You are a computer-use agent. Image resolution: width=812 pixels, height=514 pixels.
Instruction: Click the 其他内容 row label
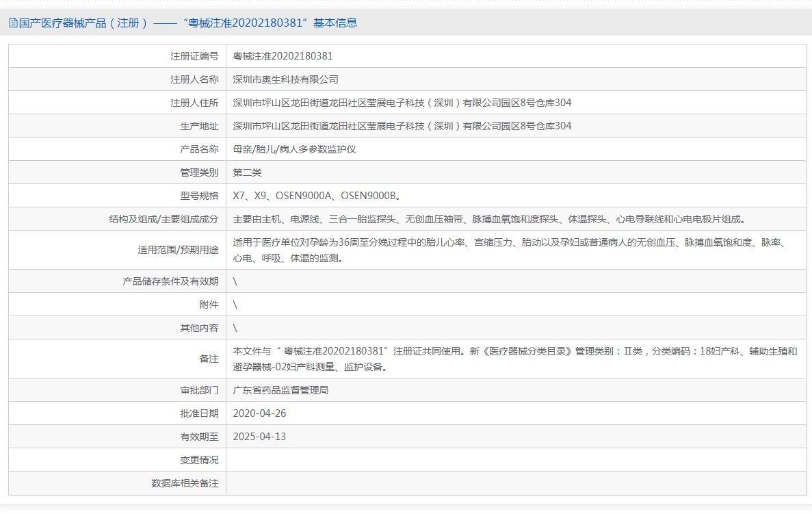[199, 328]
